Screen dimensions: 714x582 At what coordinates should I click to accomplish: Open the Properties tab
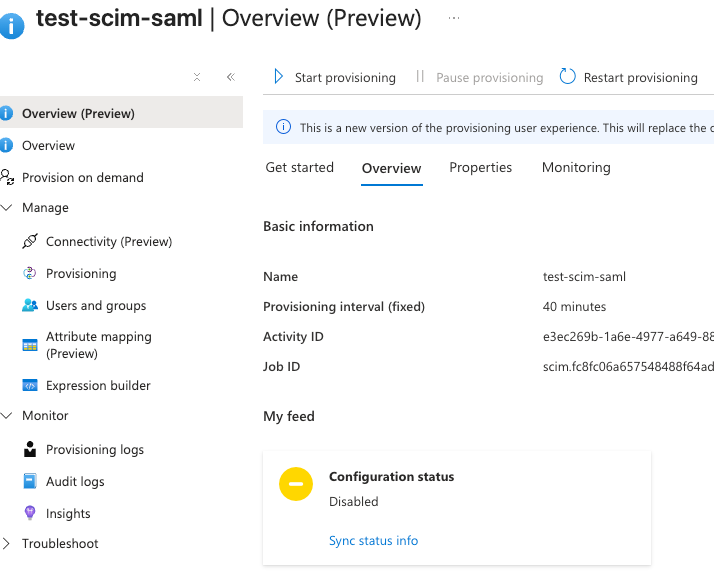coord(480,168)
